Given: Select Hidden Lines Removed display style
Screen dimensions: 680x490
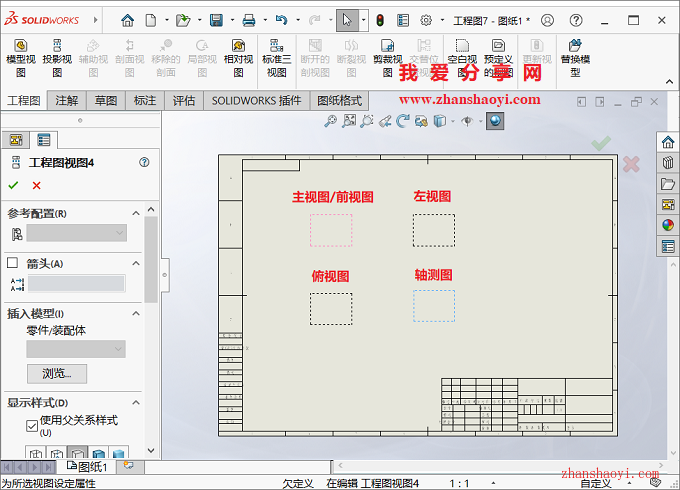Looking at the screenshot, I should tap(77, 453).
